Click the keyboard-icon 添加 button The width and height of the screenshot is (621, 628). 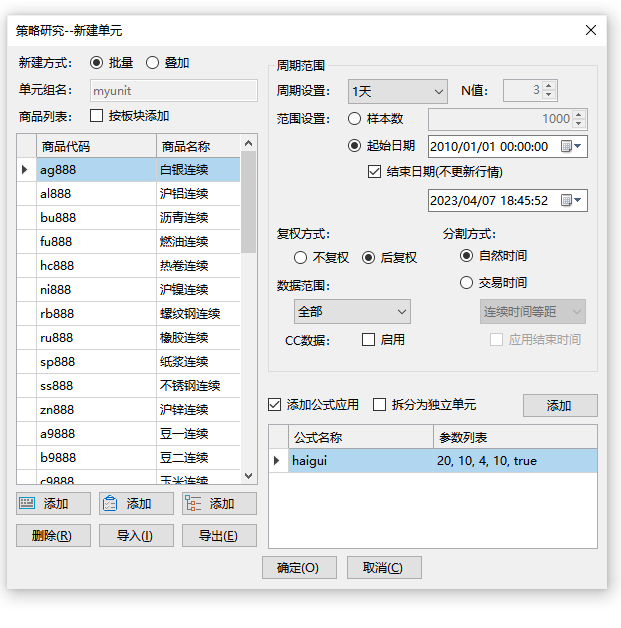[x=53, y=504]
